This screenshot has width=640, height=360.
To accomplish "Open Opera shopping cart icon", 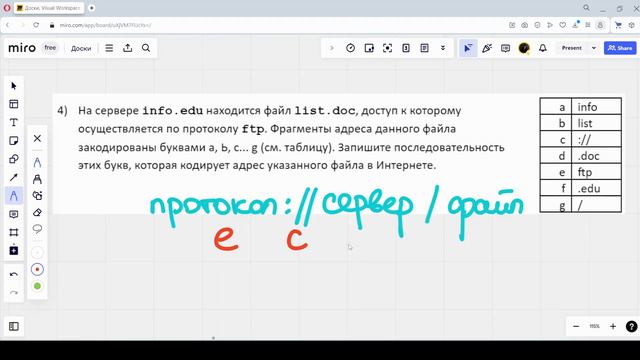I will [x=618, y=25].
